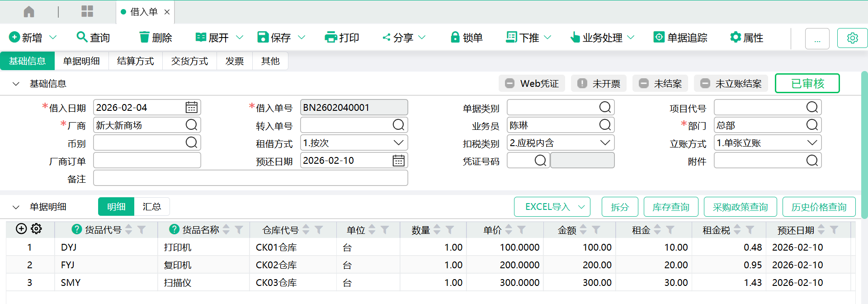Open the 扣税类别 dropdown list

605,143
